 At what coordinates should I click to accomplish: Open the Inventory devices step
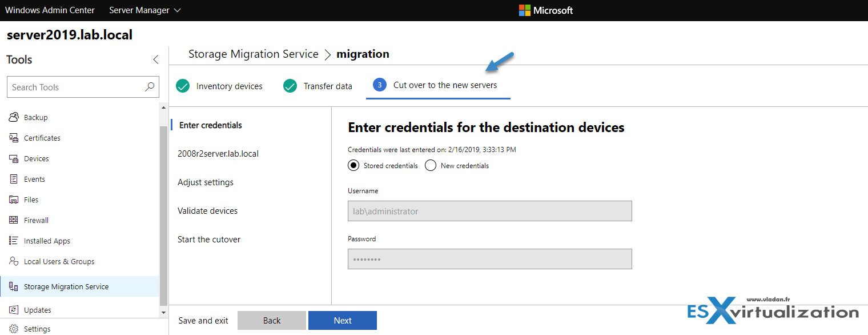point(230,86)
